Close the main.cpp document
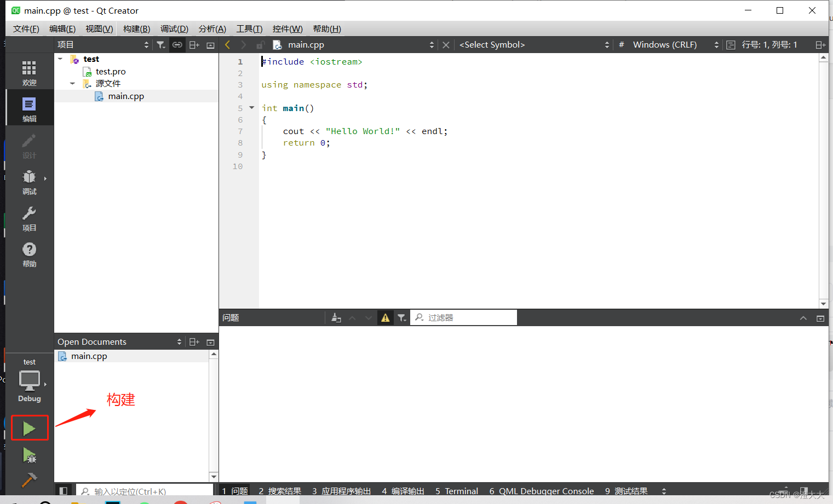Screen dimensions: 833x504 click(x=446, y=45)
